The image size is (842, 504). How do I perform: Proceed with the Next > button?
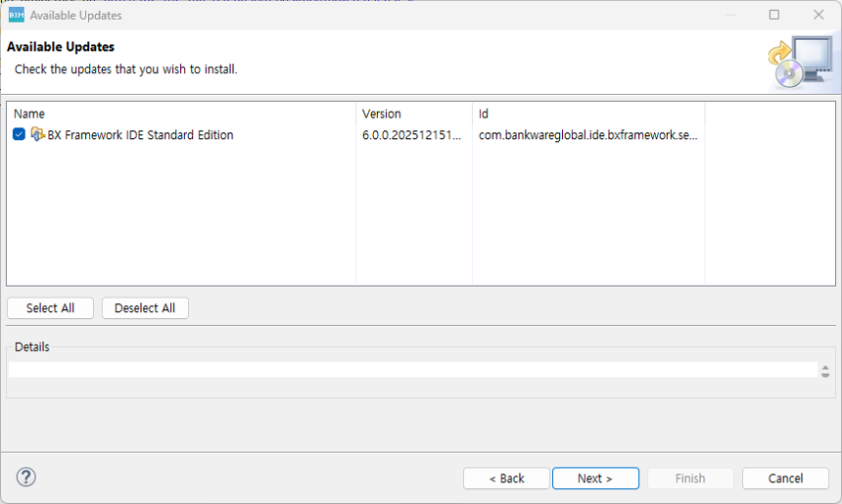point(595,479)
